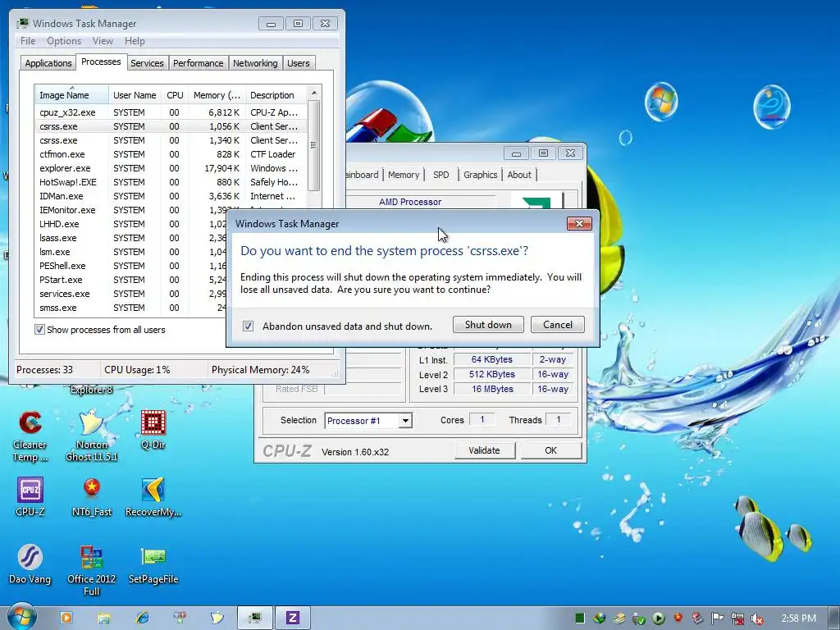Sort processes by Description column header
Image resolution: width=840 pixels, height=630 pixels.
click(276, 95)
